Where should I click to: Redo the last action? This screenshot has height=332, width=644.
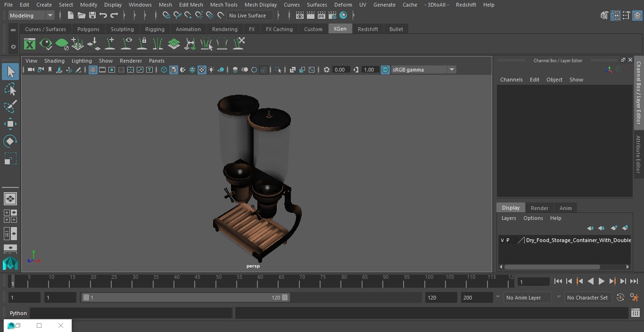coord(114,16)
